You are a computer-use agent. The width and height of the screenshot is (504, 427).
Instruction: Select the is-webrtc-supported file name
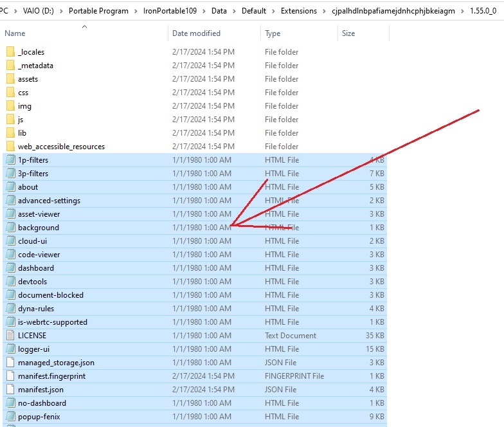pyautogui.click(x=53, y=322)
